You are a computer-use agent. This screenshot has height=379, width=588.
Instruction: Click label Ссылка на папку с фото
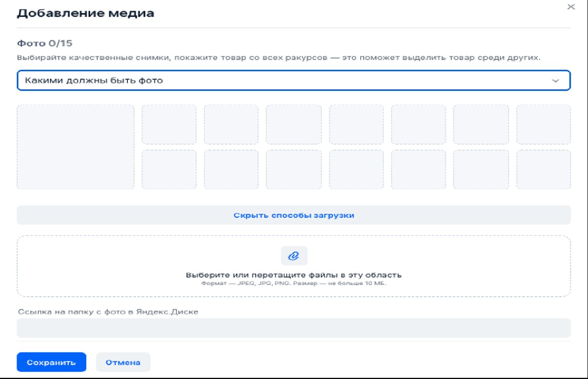108,311
